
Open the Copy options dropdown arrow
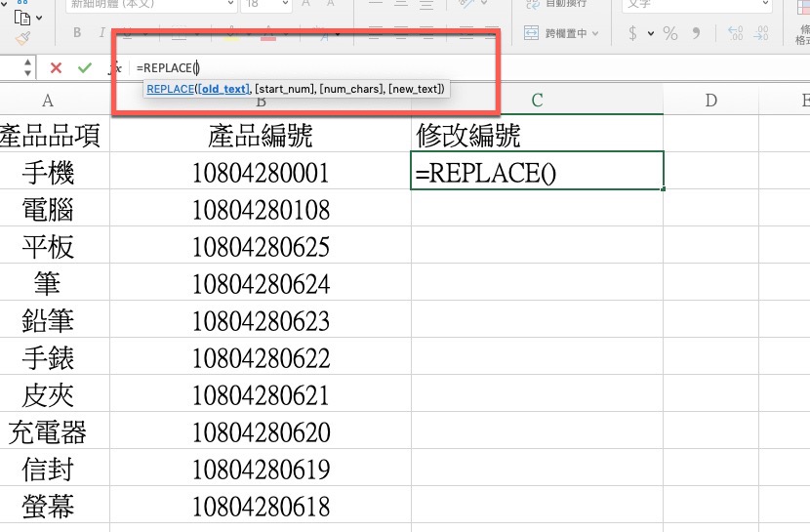[x=39, y=19]
